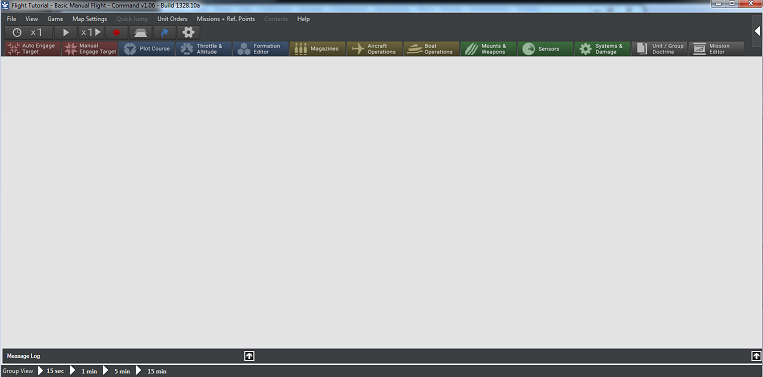Advance time by 15 min
763x377 pixels.
point(151,371)
